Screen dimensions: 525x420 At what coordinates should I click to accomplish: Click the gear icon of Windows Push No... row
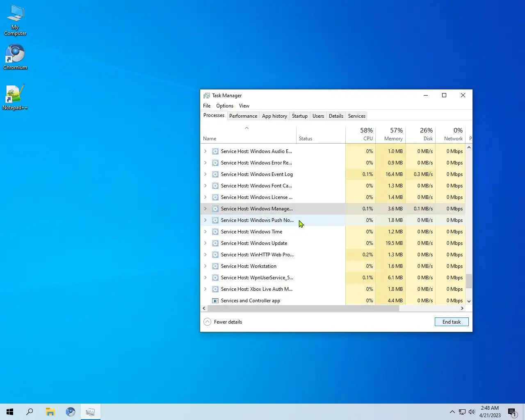(215, 220)
